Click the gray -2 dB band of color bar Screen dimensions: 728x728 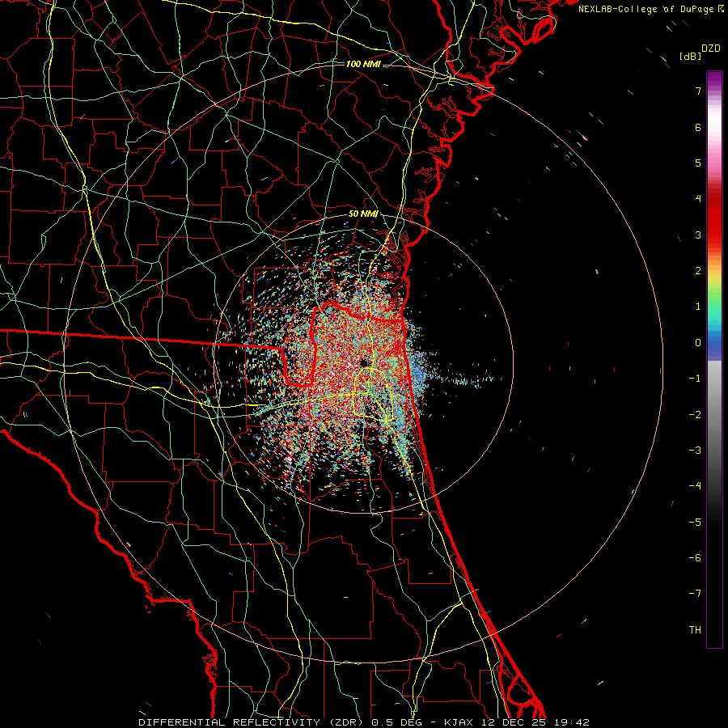[x=714, y=415]
